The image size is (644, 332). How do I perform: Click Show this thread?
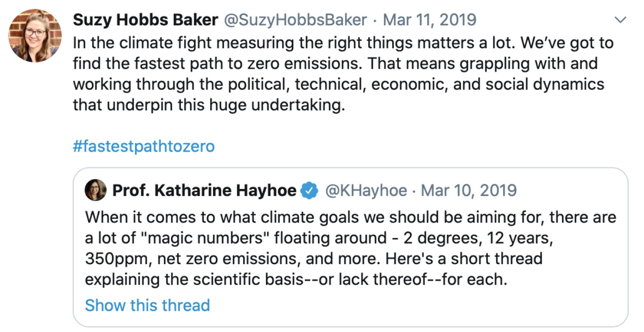click(x=148, y=305)
